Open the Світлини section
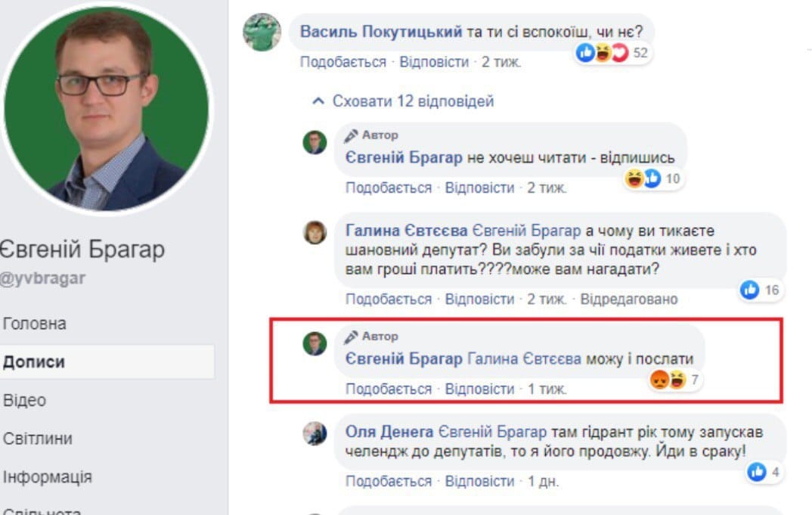The image size is (812, 515). [x=37, y=439]
